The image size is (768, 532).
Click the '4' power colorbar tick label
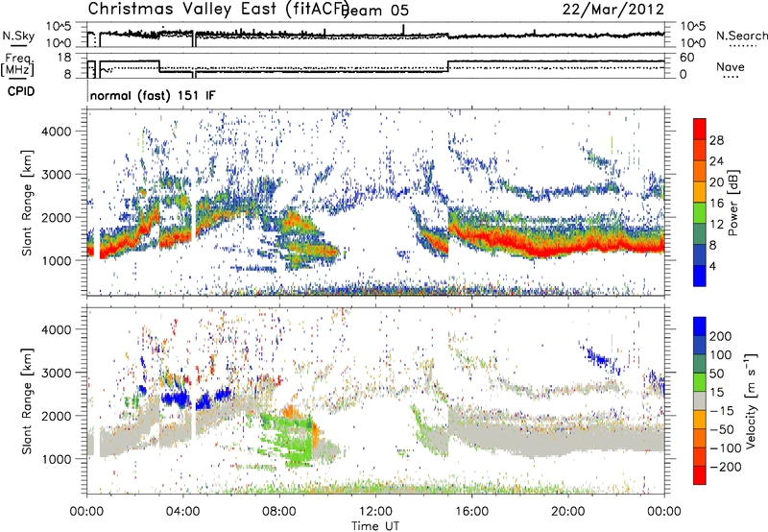point(713,266)
